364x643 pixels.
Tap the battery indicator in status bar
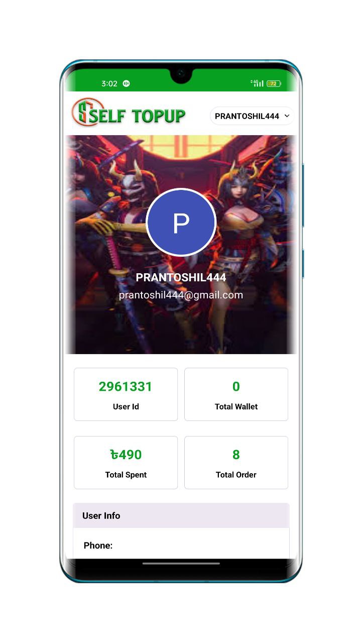point(274,84)
